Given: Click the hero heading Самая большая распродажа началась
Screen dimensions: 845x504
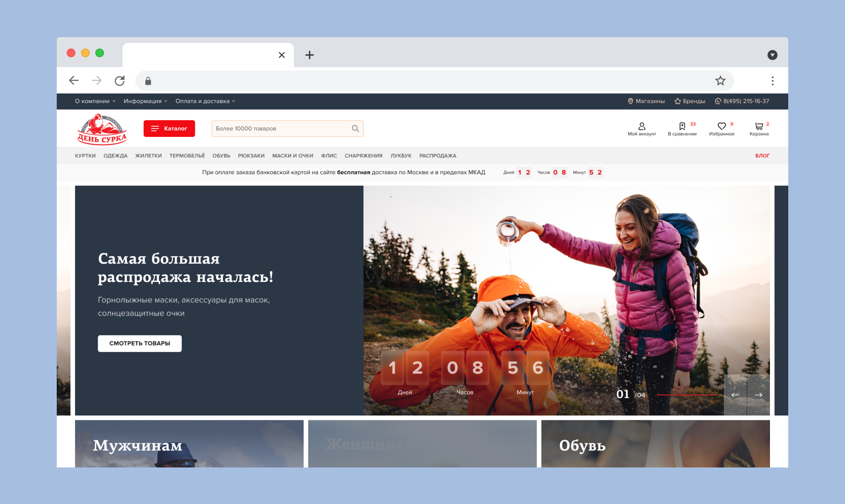Looking at the screenshot, I should click(186, 268).
